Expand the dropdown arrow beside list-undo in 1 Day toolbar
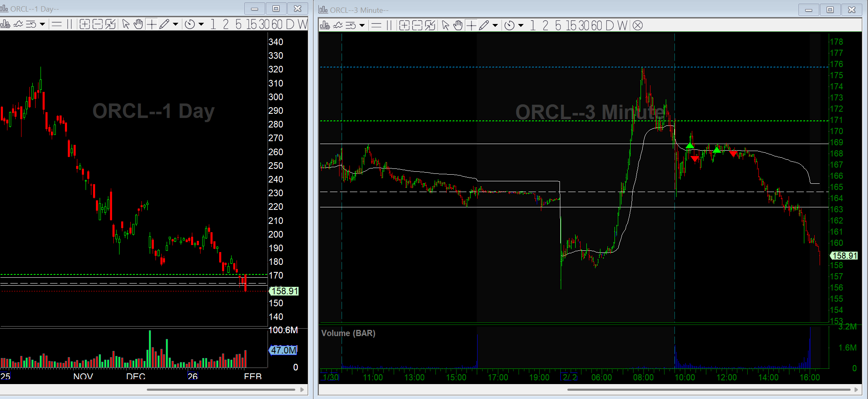Viewport: 868px width, 399px height. click(42, 24)
